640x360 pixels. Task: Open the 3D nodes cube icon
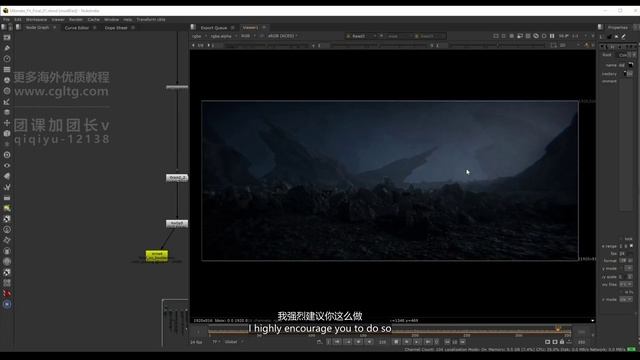tap(7, 133)
